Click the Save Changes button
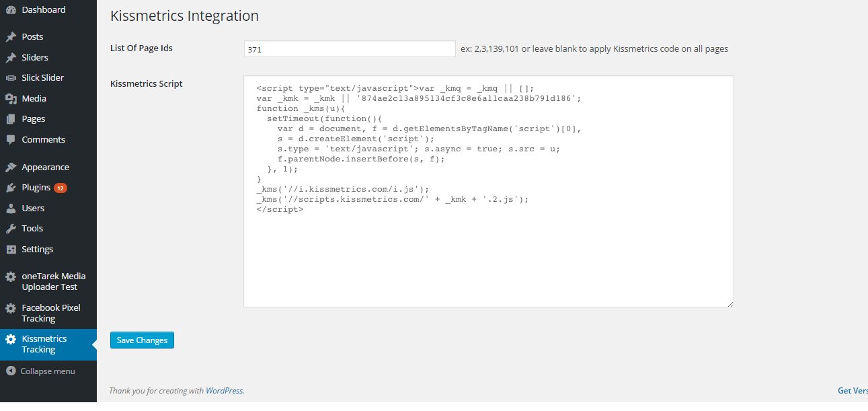 point(142,340)
